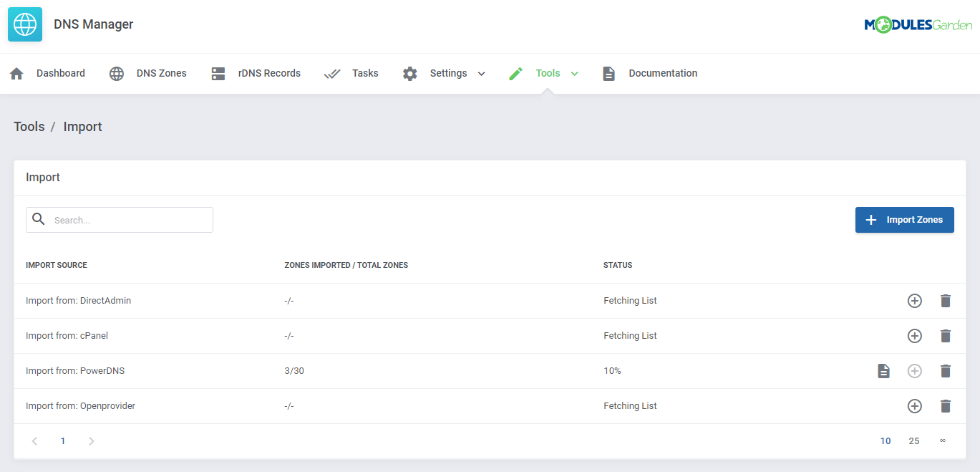Switch to the DNS Zones menu item
This screenshot has height=472, width=980.
coord(160,72)
